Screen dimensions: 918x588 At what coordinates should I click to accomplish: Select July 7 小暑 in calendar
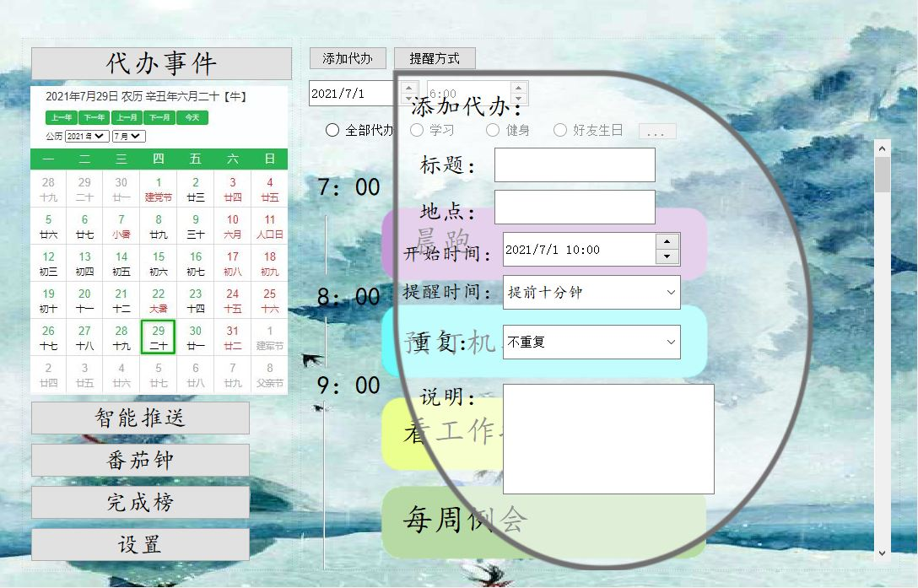pos(121,226)
